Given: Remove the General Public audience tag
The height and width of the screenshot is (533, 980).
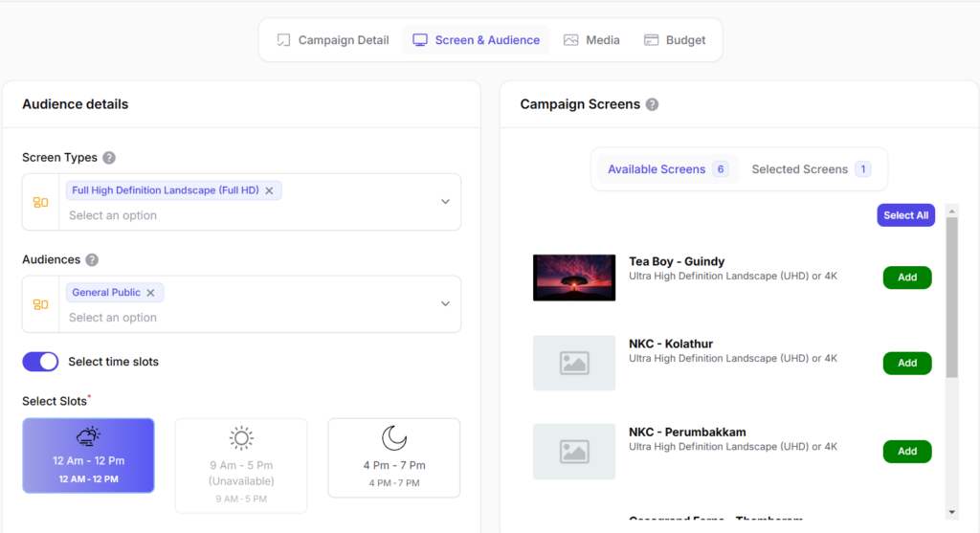Looking at the screenshot, I should pyautogui.click(x=150, y=293).
